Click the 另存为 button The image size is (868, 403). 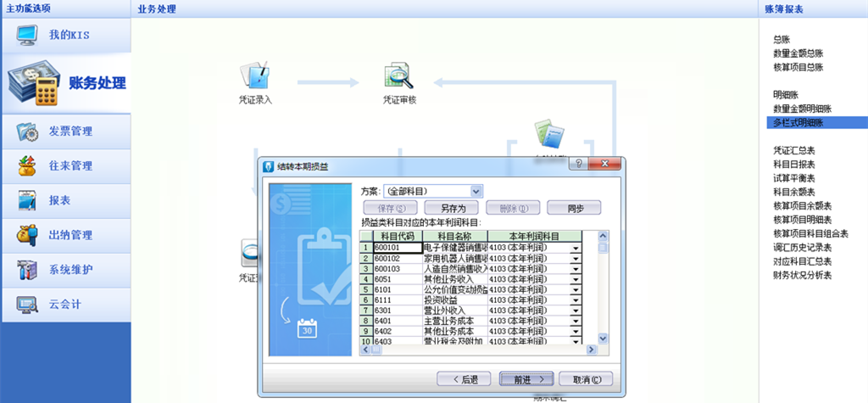tap(453, 209)
